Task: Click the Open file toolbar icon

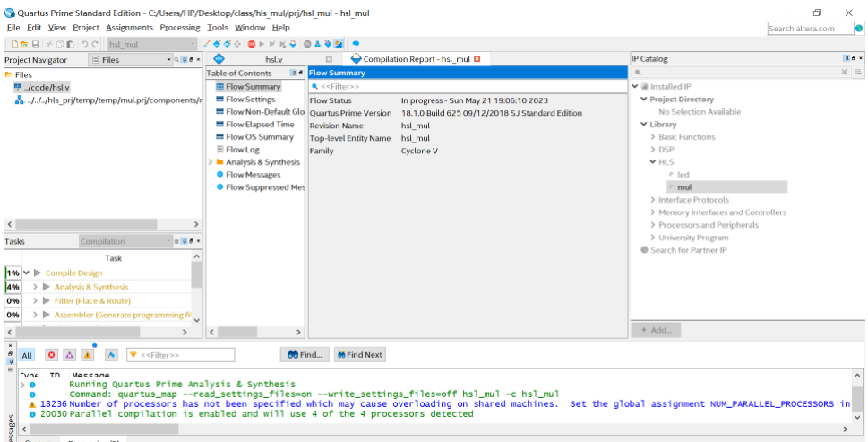Action: (24, 44)
